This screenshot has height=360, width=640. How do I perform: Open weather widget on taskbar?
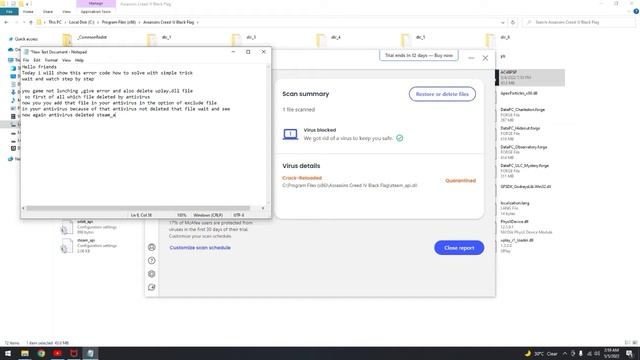tap(541, 353)
